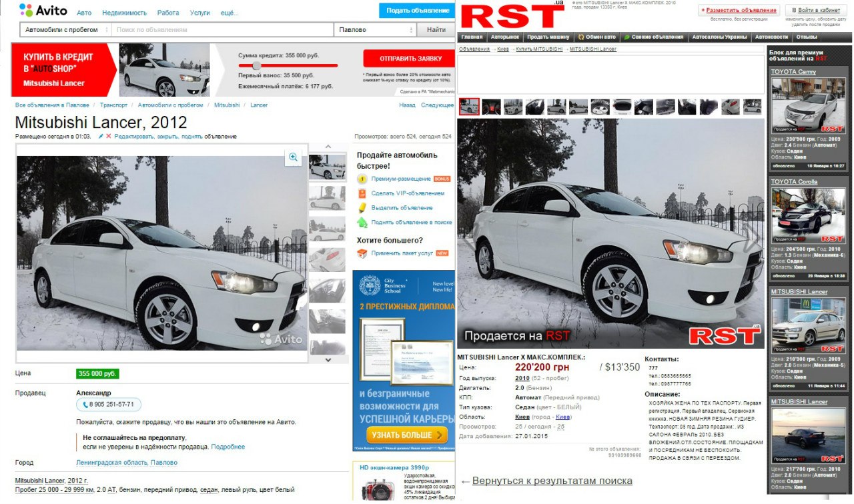Click the orange VIP listing icon

(x=362, y=193)
